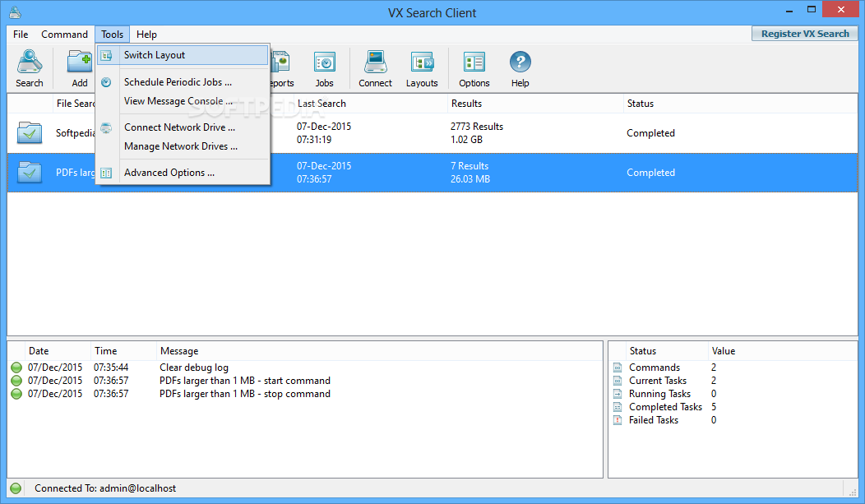Minimize the VX Search Client window
865x504 pixels.
[x=789, y=11]
